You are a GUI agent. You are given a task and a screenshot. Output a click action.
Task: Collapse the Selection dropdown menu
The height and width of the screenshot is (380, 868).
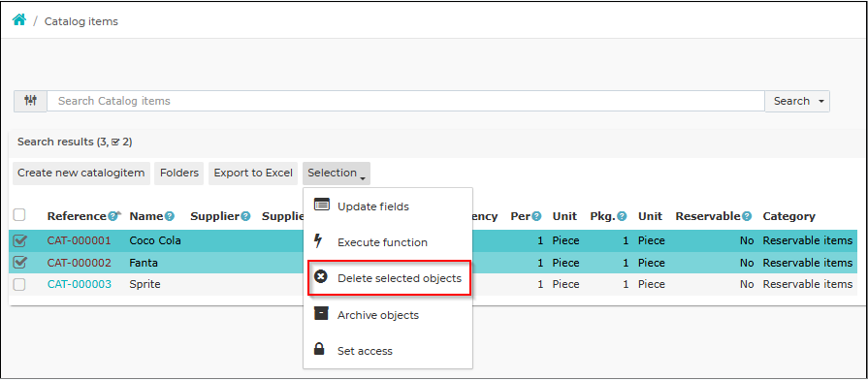336,174
